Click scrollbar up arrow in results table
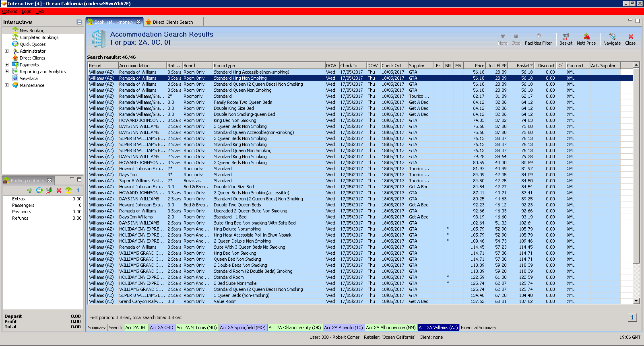Screen dimensions: 644x346 pos(636,65)
